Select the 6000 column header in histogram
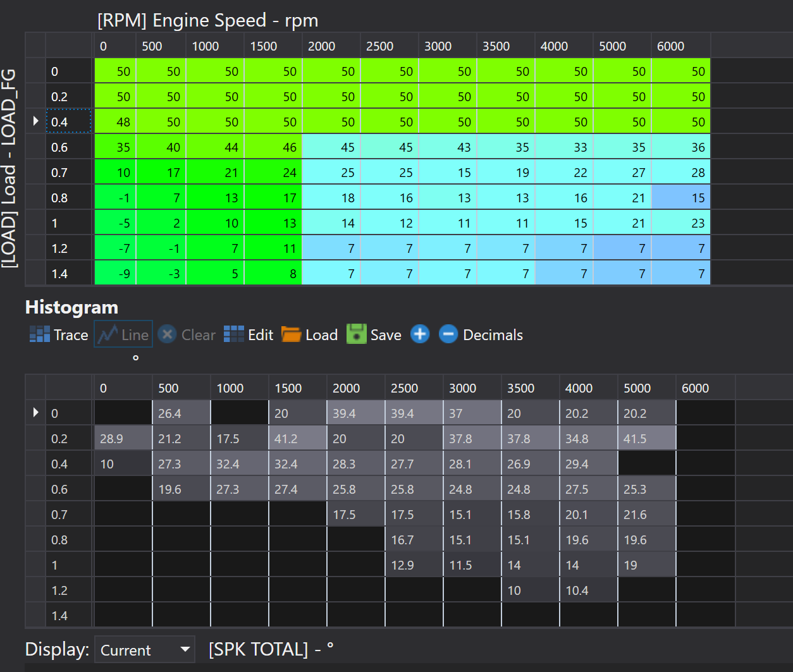This screenshot has width=793, height=672. (x=705, y=388)
